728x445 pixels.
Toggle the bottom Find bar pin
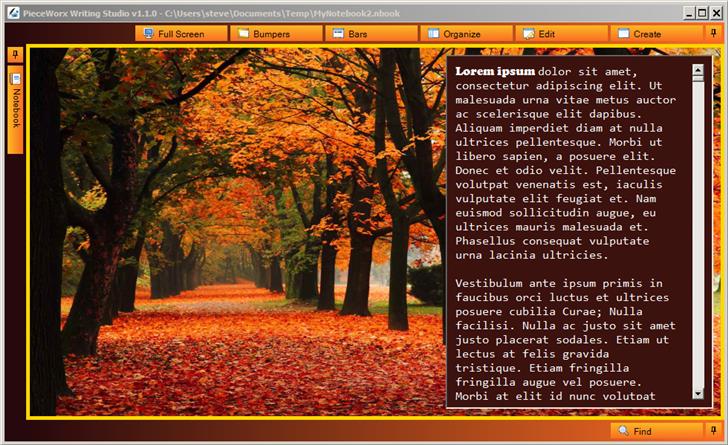[713, 431]
